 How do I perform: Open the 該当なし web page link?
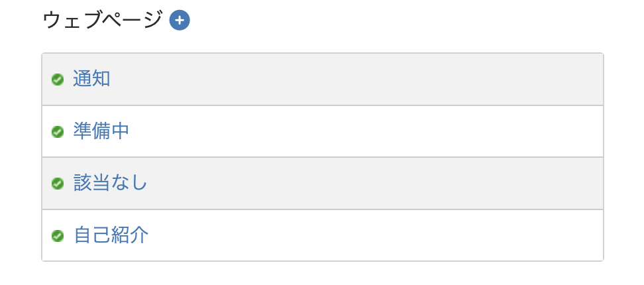pos(110,183)
